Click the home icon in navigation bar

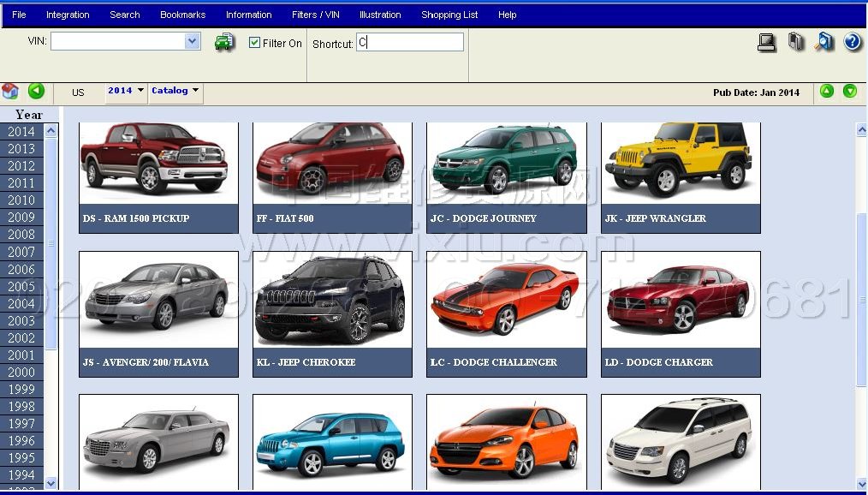[10, 91]
